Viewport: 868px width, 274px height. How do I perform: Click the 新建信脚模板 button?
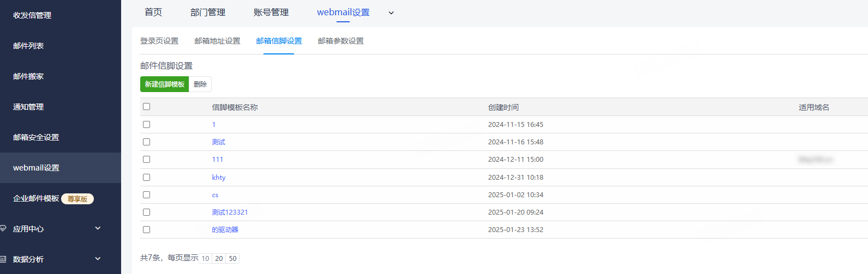pos(165,84)
